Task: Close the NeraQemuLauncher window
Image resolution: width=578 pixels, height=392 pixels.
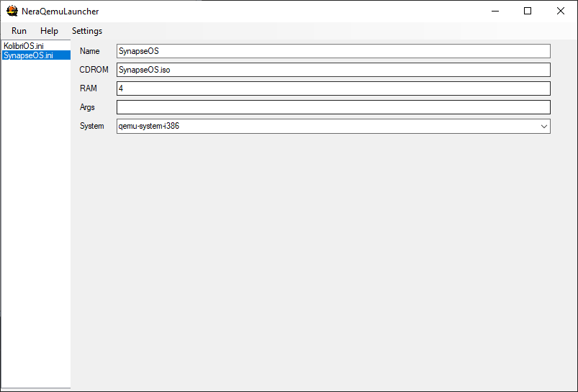Action: click(560, 11)
